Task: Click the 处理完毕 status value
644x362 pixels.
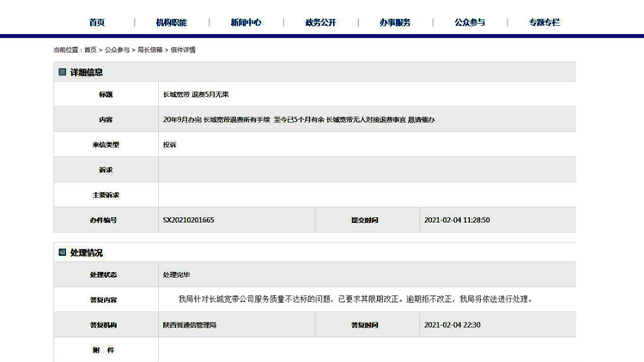Action: (x=177, y=275)
